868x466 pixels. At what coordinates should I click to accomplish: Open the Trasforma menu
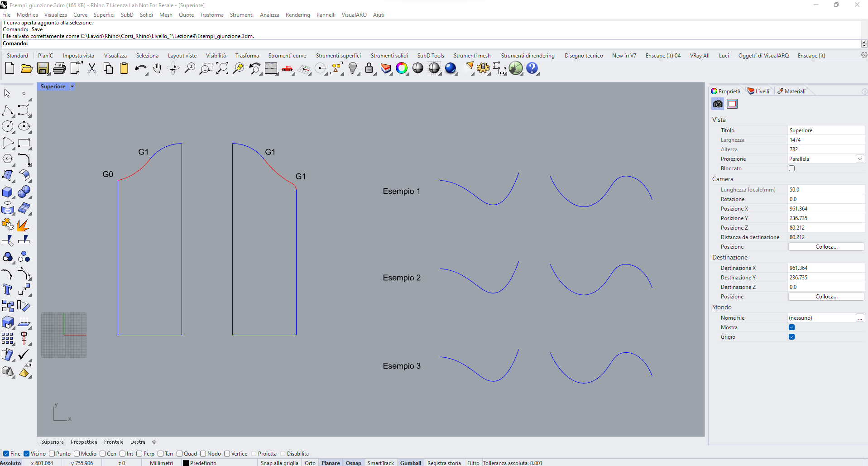click(212, 14)
